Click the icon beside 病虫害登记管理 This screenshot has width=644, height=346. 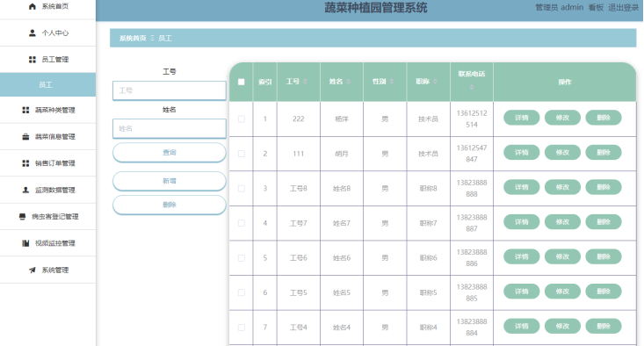(23, 216)
